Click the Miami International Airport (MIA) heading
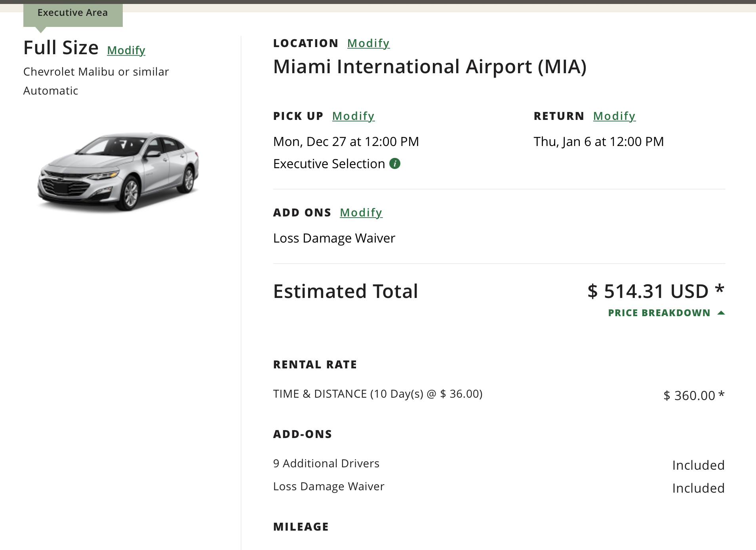This screenshot has width=756, height=550. (430, 66)
